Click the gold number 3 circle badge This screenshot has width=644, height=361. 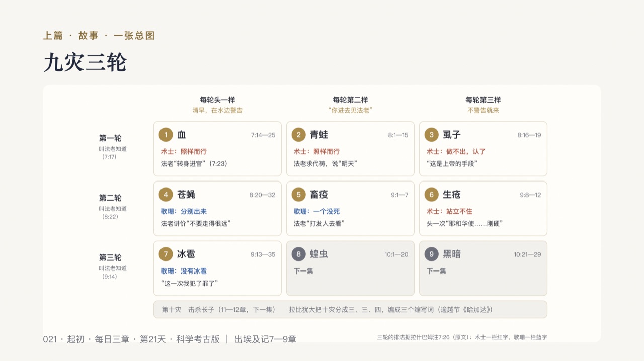pyautogui.click(x=431, y=135)
